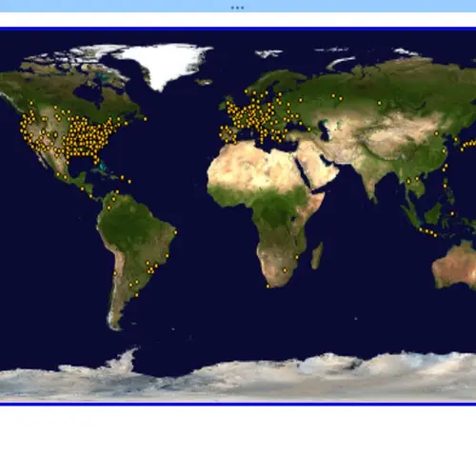
Task: Choose the southernmost marker near Buenos Aires
Action: click(x=136, y=295)
